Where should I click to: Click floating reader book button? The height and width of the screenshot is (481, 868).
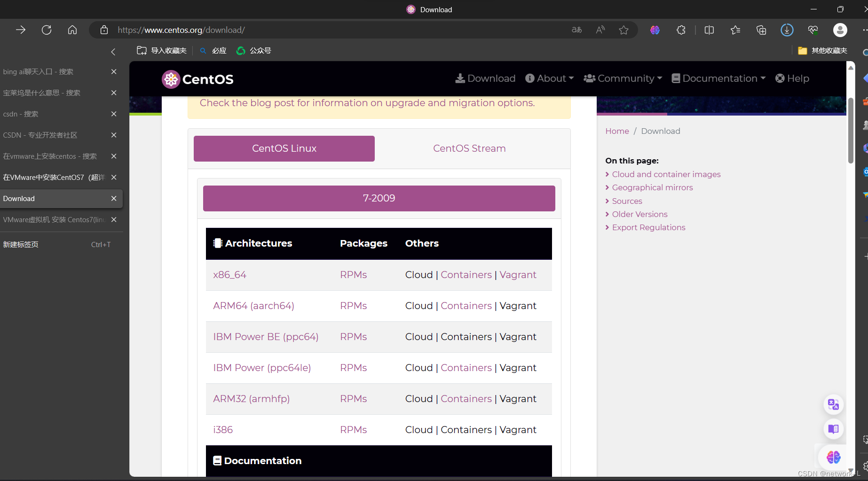click(x=834, y=429)
